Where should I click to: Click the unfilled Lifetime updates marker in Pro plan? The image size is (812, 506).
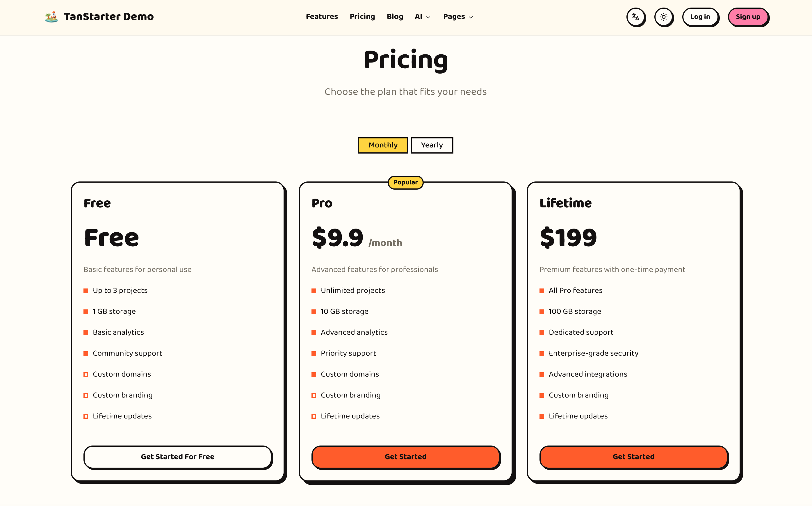[x=314, y=416]
